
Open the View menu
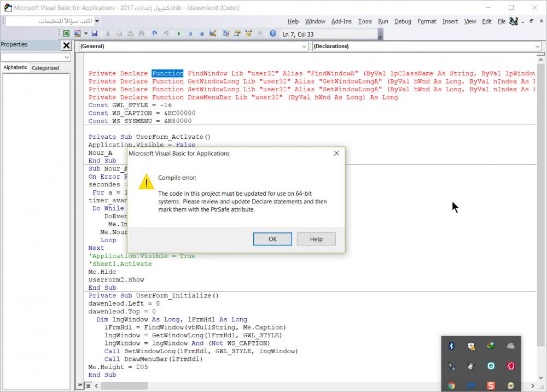(x=470, y=21)
